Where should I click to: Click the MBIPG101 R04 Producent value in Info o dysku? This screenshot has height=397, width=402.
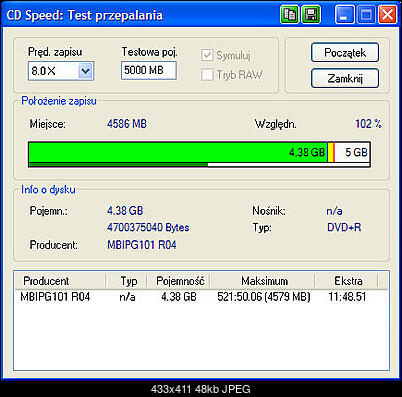pos(142,245)
